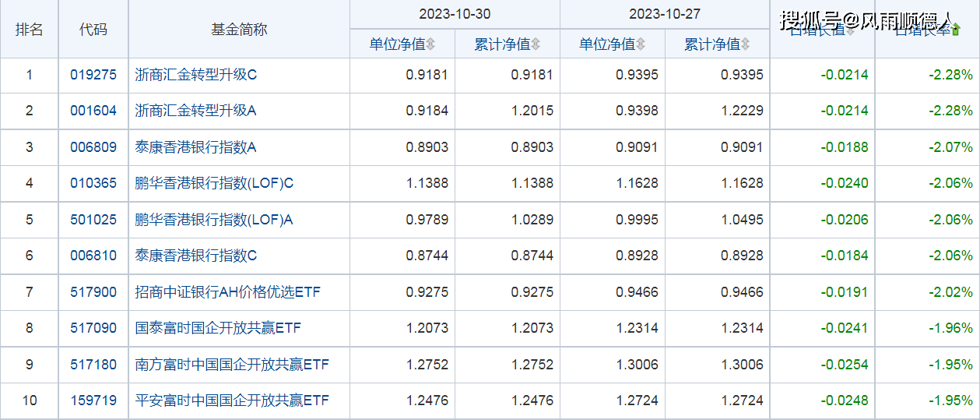
Task: Open fund code 159719 link
Action: (93, 401)
